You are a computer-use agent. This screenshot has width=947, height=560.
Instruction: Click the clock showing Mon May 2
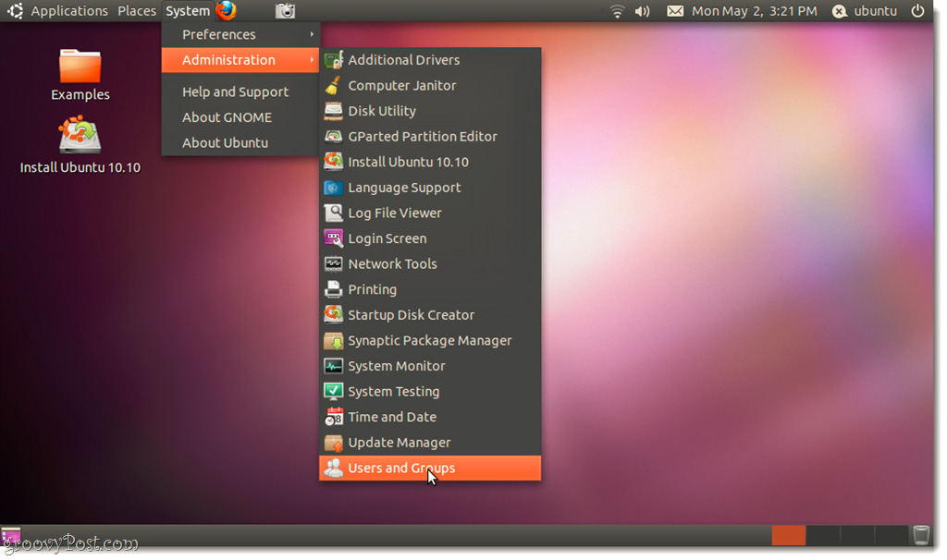pyautogui.click(x=755, y=11)
